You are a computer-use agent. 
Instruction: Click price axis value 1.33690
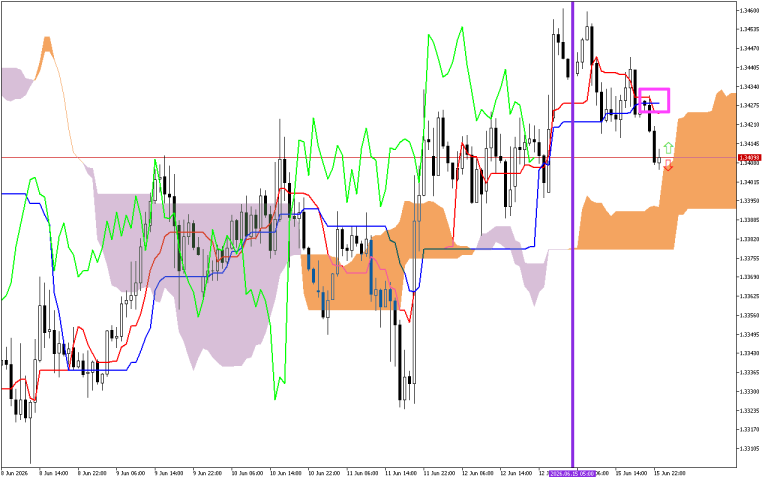[x=750, y=277]
